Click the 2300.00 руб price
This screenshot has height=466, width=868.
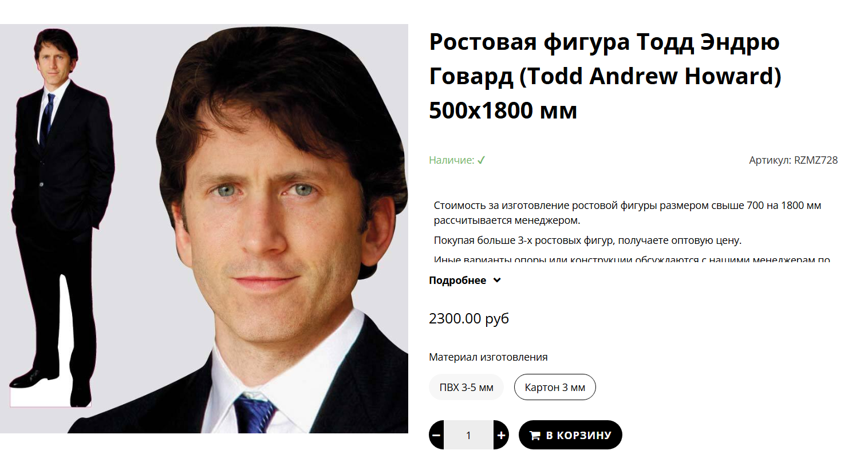469,318
